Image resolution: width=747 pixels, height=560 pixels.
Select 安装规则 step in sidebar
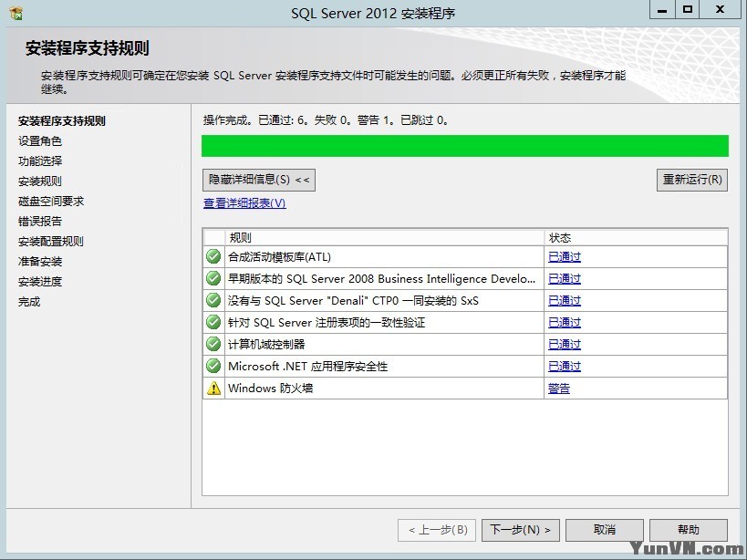[x=40, y=181]
